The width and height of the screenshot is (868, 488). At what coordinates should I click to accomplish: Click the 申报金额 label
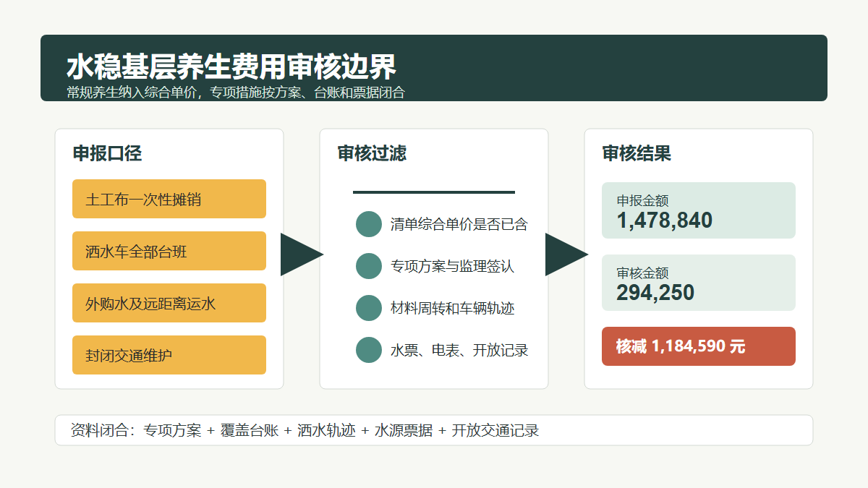[x=642, y=201]
